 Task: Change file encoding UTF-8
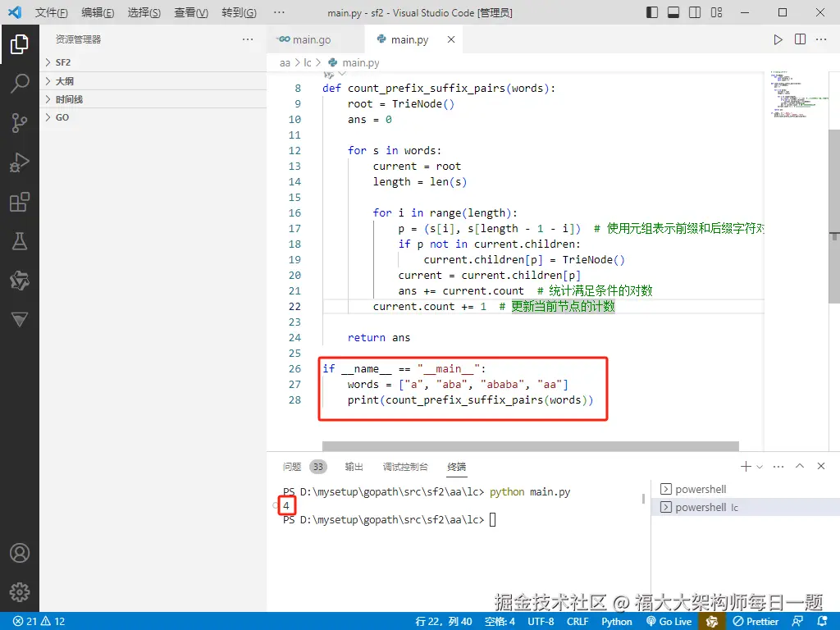[541, 622]
